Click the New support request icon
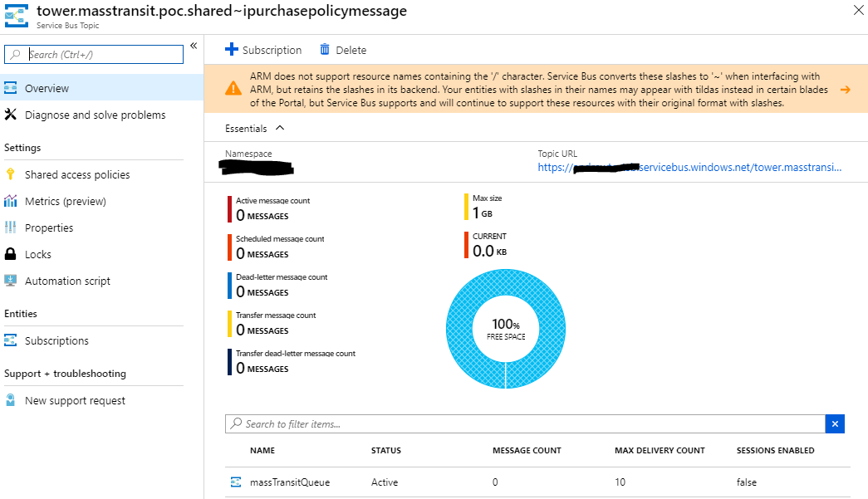Viewport: 868px width, 499px height. click(x=10, y=400)
